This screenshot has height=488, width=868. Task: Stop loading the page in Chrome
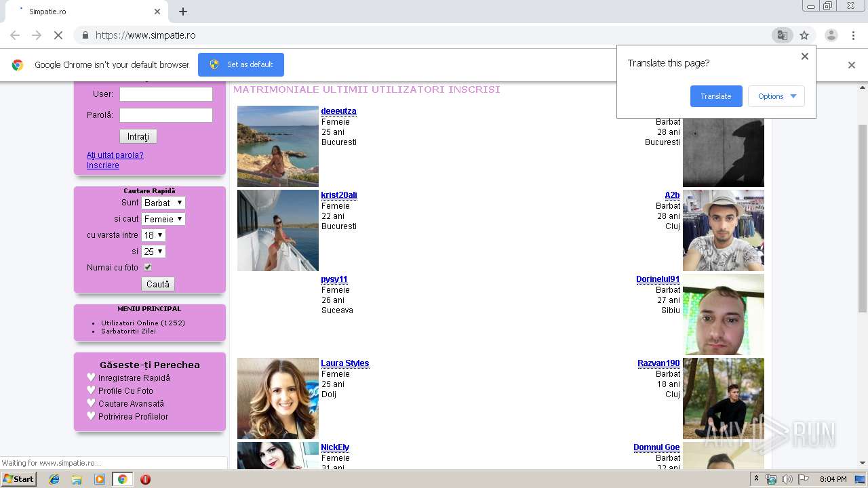(x=58, y=35)
